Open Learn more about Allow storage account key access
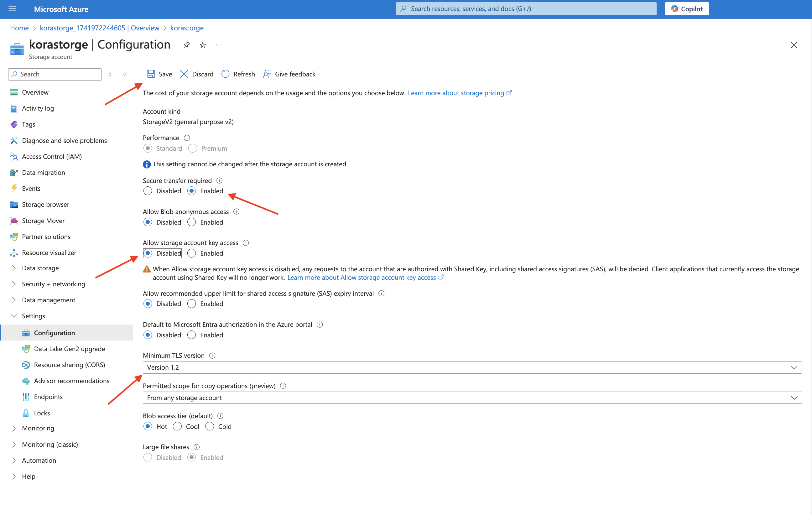Image resolution: width=812 pixels, height=515 pixels. click(365, 278)
